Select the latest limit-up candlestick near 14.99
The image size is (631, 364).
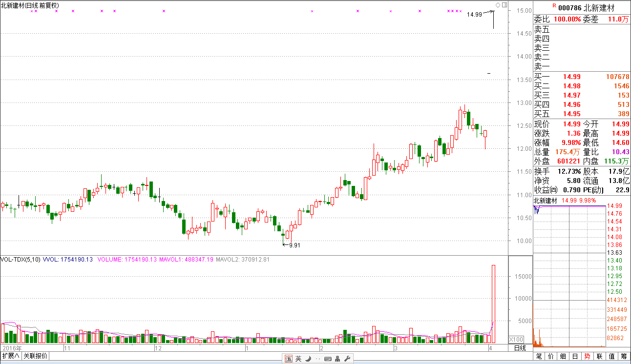coord(493,19)
